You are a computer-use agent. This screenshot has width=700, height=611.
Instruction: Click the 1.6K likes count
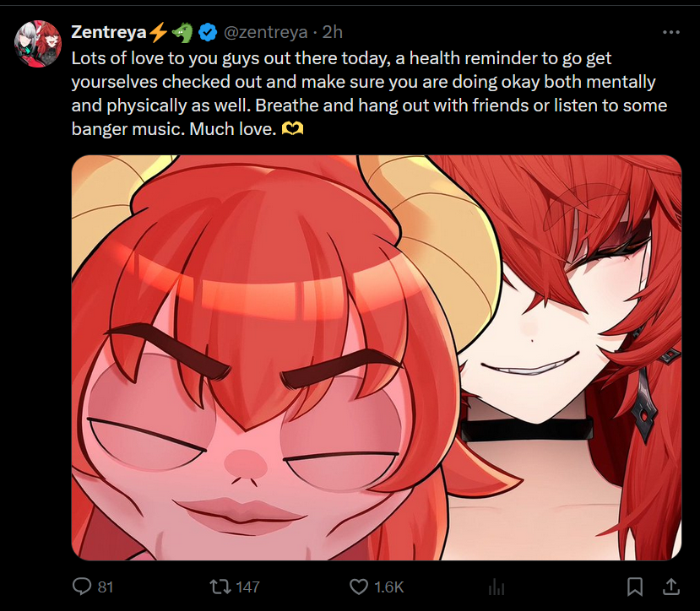click(388, 587)
